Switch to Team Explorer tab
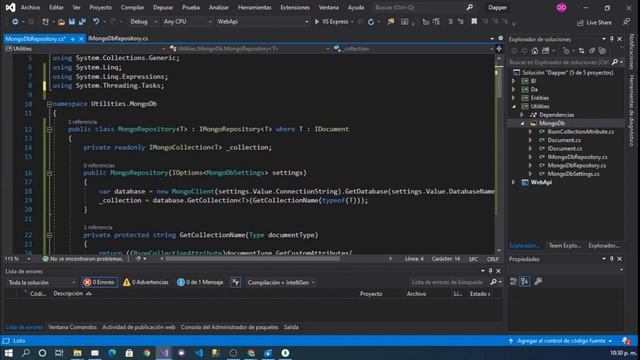The image size is (640, 360). tap(564, 245)
